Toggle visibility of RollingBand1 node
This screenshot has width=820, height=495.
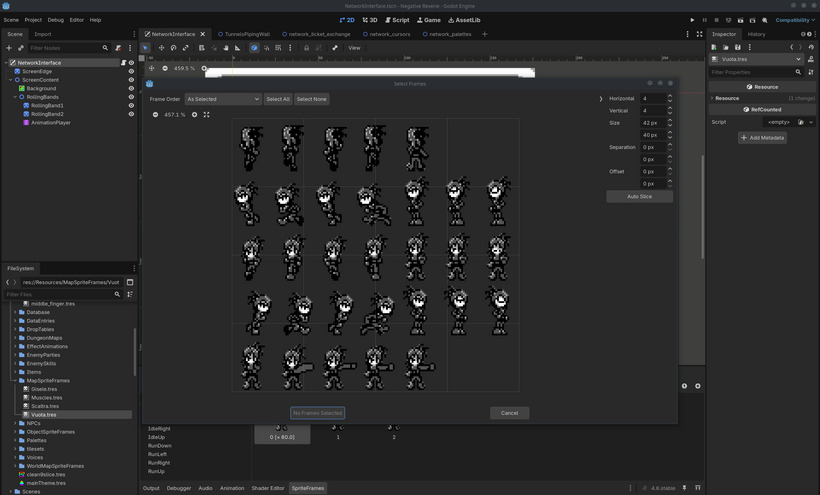[131, 106]
